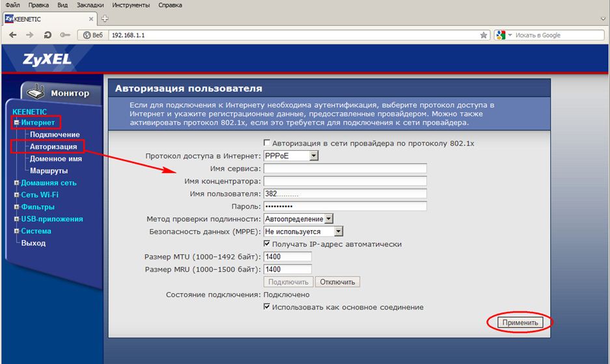
Task: Click the browser back arrow
Action: tap(13, 34)
